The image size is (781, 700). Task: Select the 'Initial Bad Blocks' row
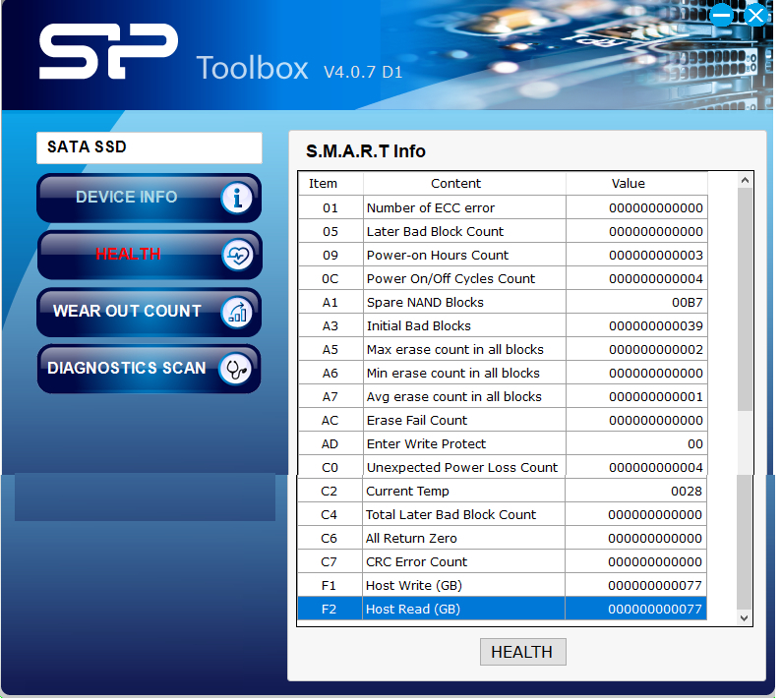click(x=503, y=326)
